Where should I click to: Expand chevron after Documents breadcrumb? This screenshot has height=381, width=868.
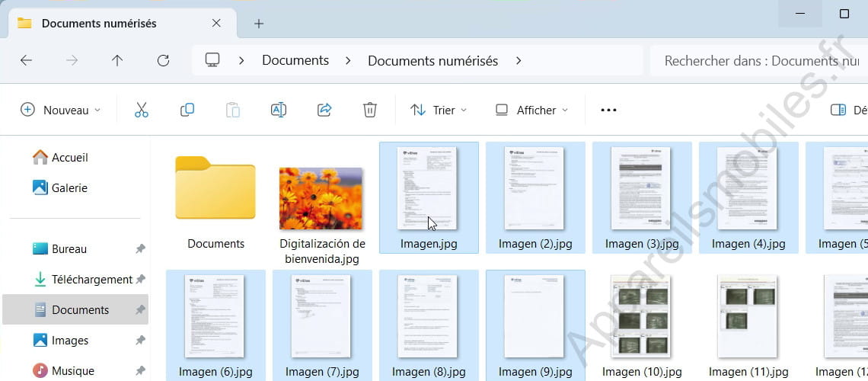click(348, 60)
